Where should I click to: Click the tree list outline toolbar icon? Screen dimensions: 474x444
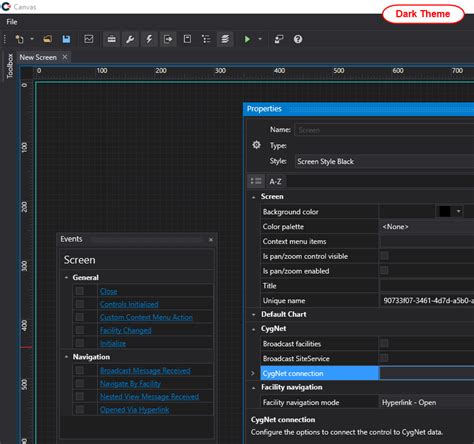(206, 39)
